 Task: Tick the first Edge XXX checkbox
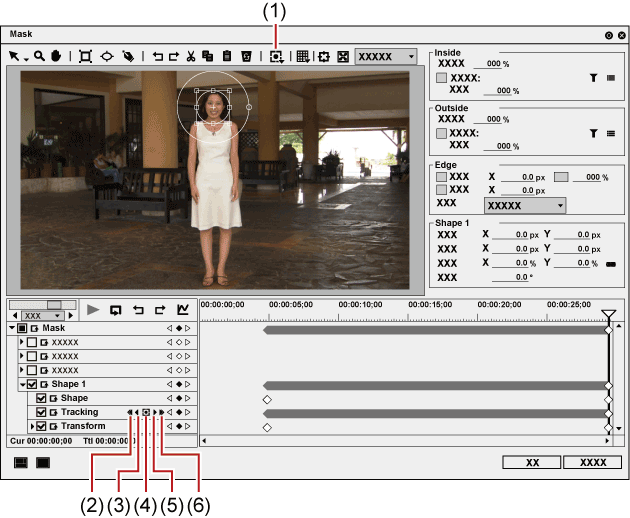[x=441, y=177]
